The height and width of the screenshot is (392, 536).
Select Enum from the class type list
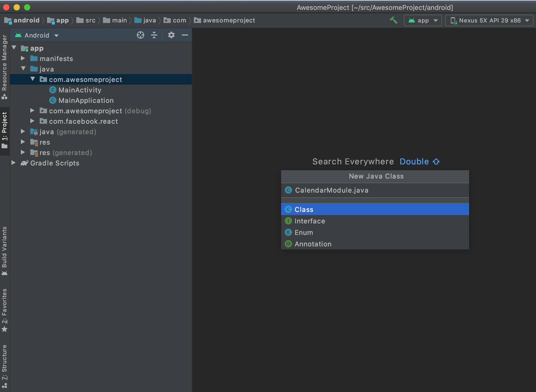point(303,232)
